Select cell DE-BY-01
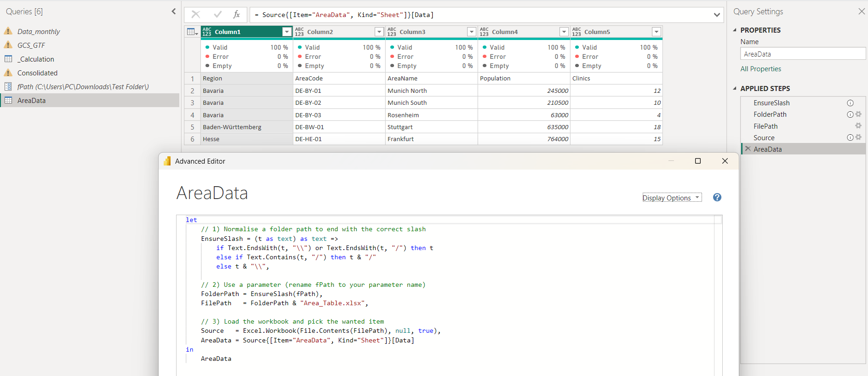 point(339,91)
